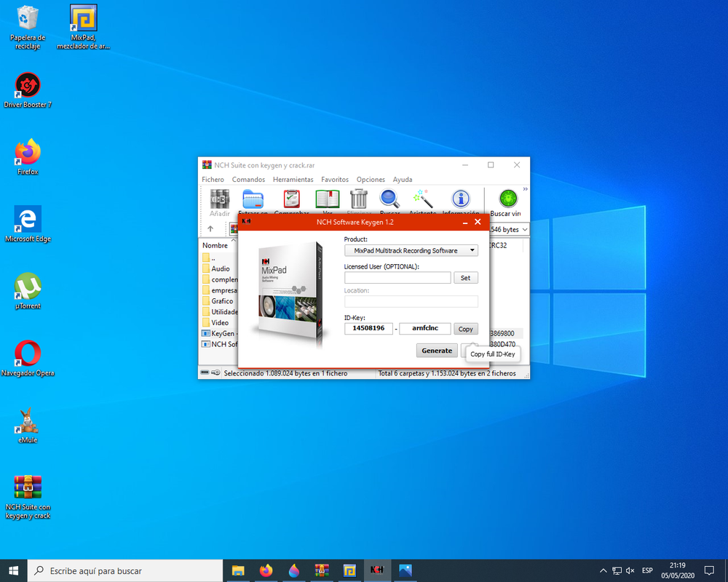Click the Location field in Keygen

tap(411, 302)
